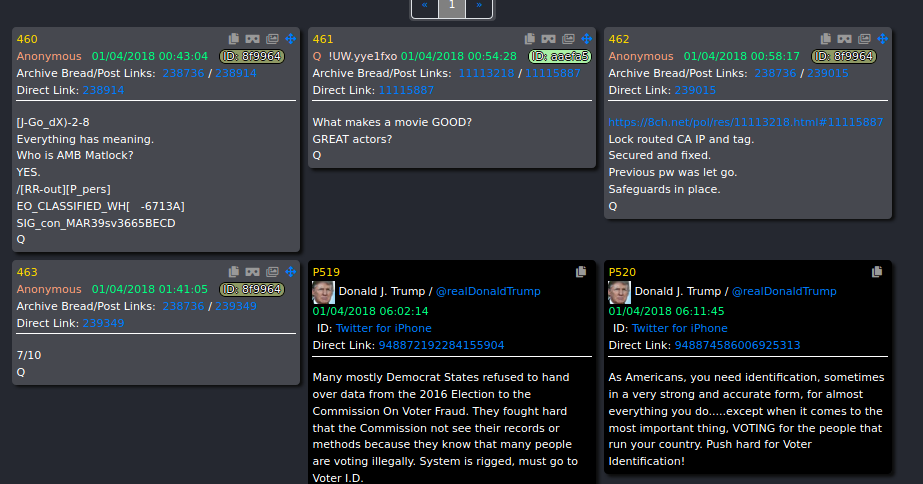Open the @realDonaldTrump handle on tweet P520
923x484 pixels.
784,291
